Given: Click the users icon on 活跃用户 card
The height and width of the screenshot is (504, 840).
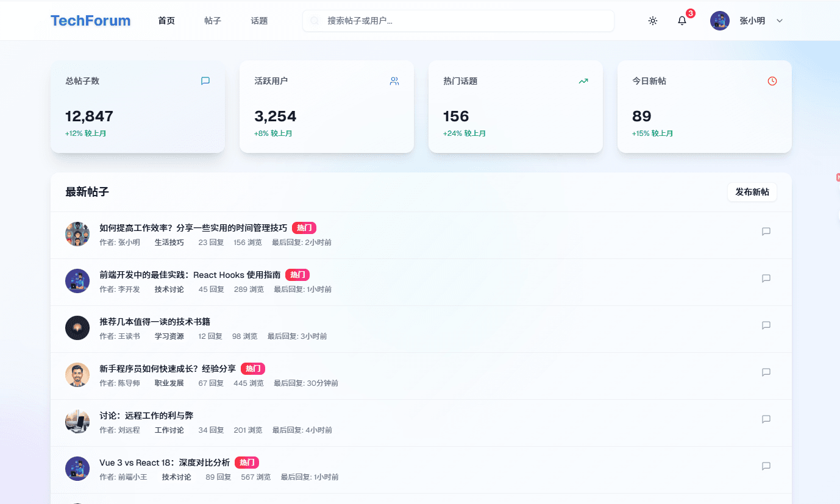Looking at the screenshot, I should coord(394,80).
